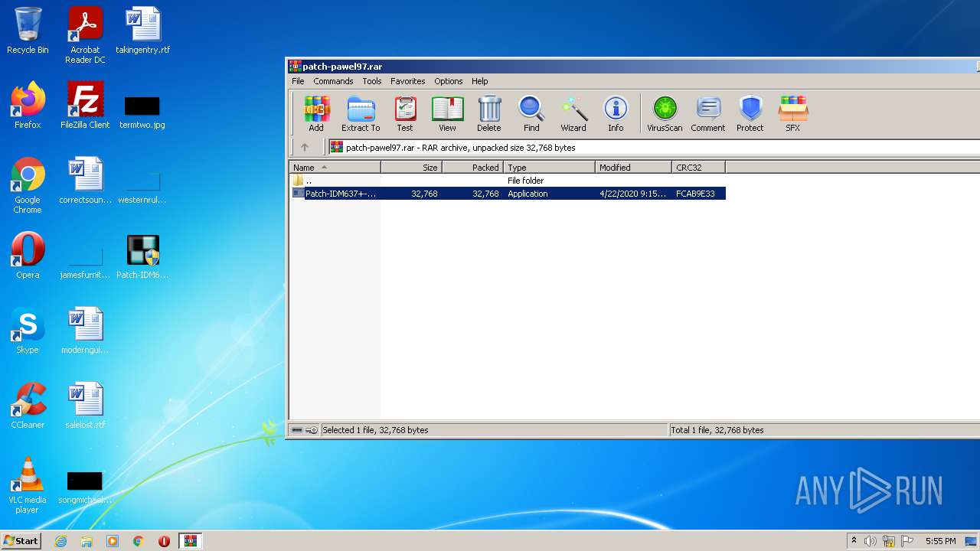The width and height of the screenshot is (980, 551).
Task: Open the Options menu
Action: [x=449, y=81]
